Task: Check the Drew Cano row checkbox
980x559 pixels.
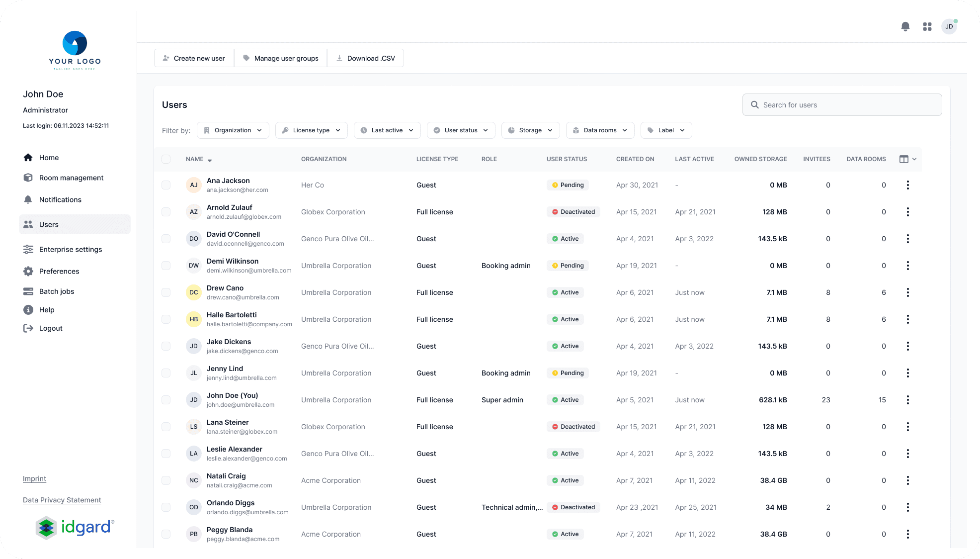Action: (x=166, y=292)
